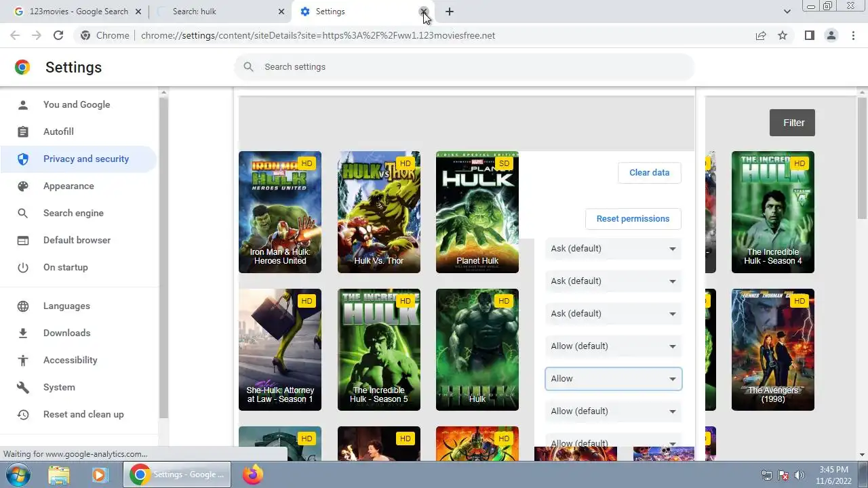Viewport: 868px width, 488px height.
Task: Open Chrome's three-dot menu
Action: [x=853, y=35]
